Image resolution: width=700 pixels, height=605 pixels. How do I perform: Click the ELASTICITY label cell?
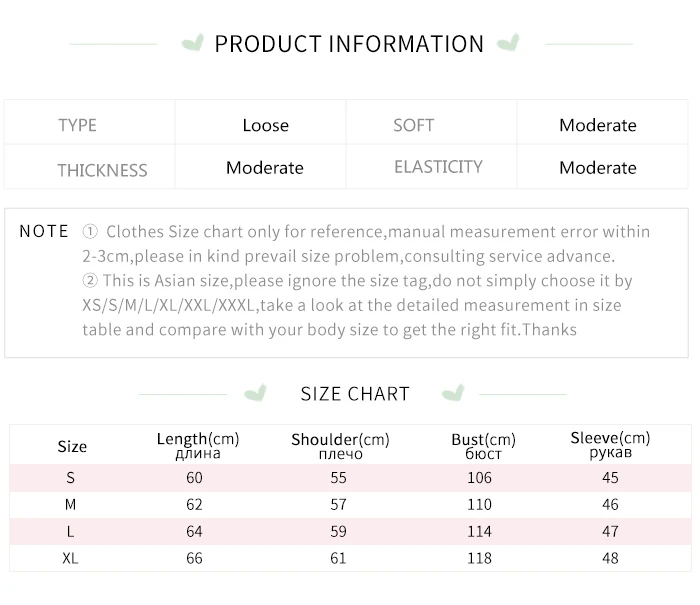[438, 167]
